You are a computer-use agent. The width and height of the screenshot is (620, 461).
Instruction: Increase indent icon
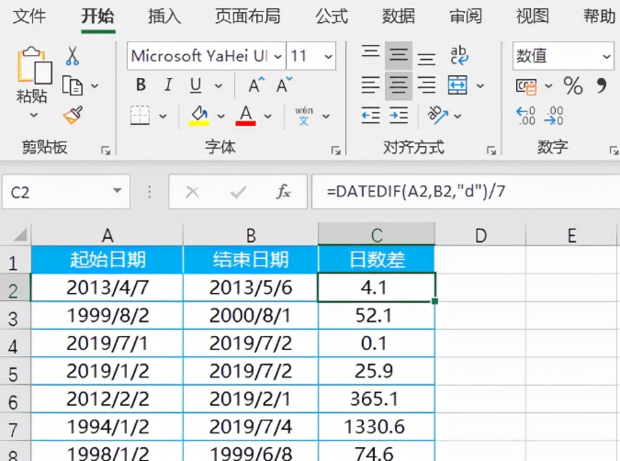[x=399, y=115]
